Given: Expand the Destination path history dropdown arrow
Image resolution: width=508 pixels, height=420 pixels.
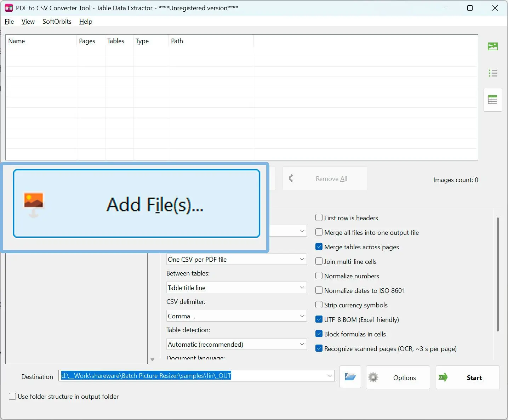Looking at the screenshot, I should pyautogui.click(x=330, y=375).
